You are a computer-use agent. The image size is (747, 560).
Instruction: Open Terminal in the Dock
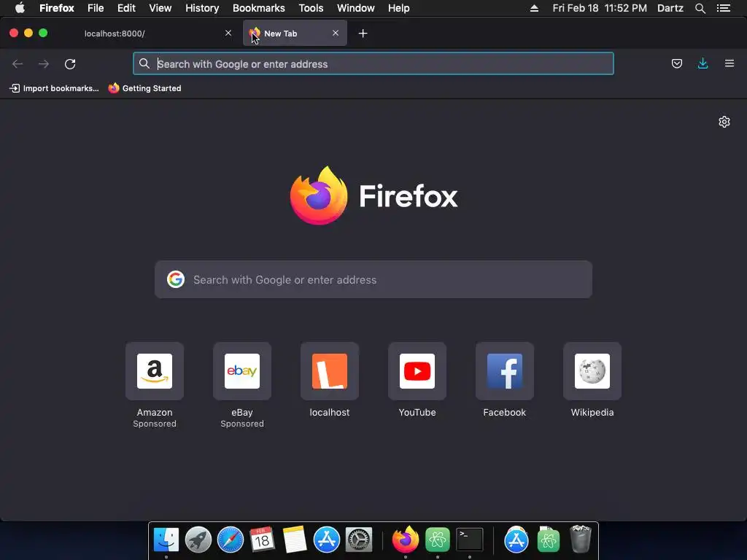470,540
